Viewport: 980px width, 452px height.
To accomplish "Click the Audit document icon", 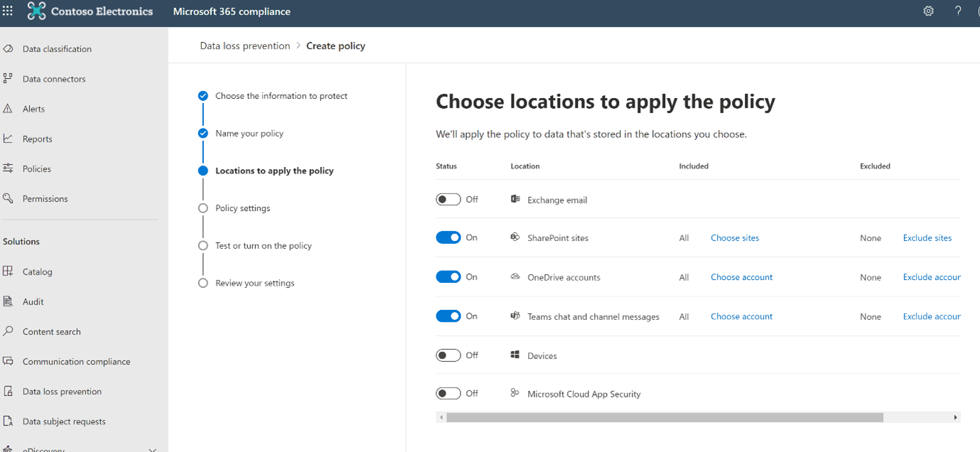I will [x=8, y=301].
